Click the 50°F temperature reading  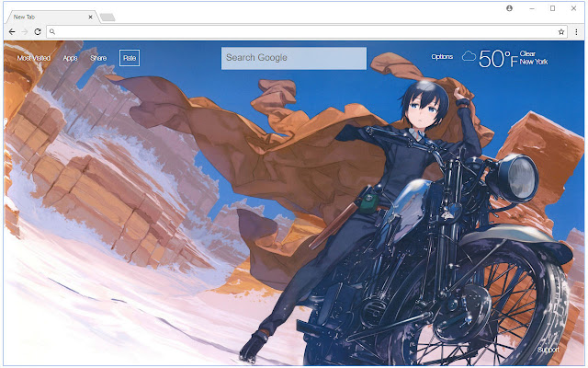point(498,59)
